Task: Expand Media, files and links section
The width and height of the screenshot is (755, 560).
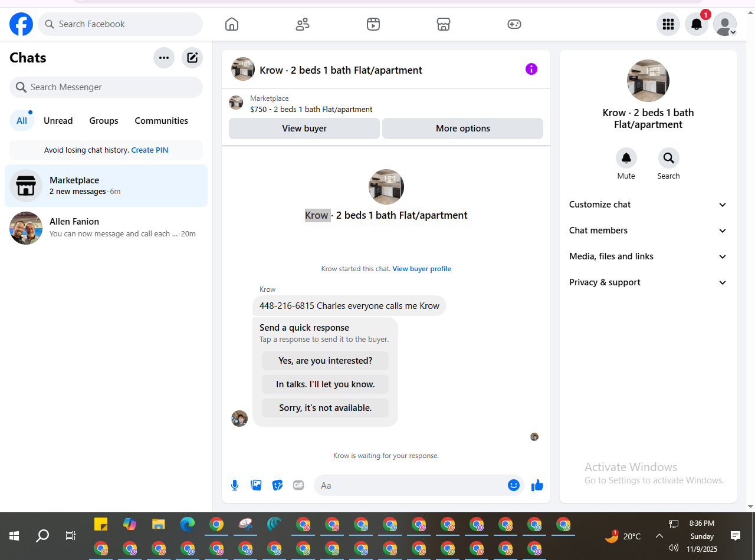Action: point(648,256)
